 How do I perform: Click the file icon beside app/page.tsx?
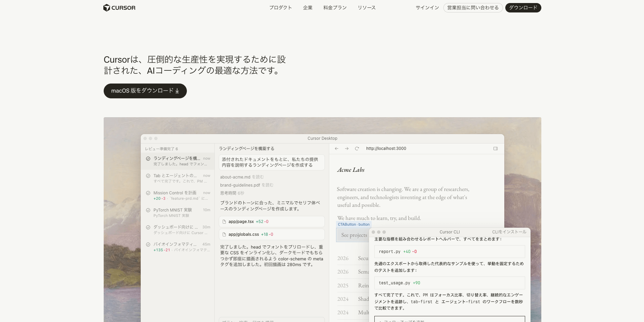[224, 222]
